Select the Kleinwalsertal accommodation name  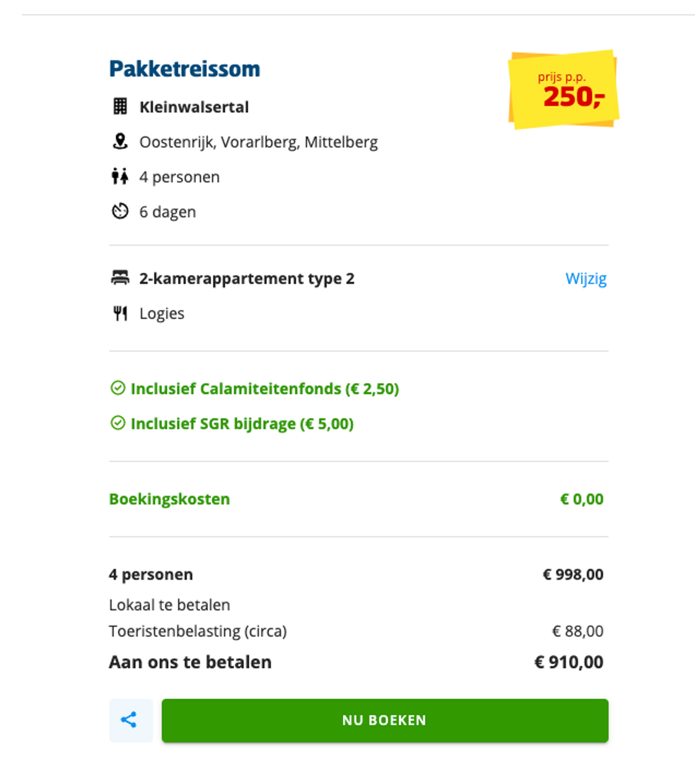pyautogui.click(x=194, y=107)
